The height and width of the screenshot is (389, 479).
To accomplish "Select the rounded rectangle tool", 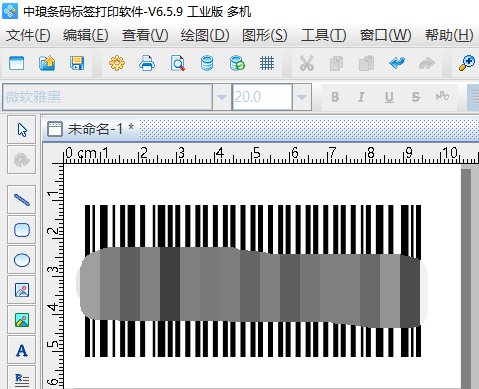I will coord(22,230).
